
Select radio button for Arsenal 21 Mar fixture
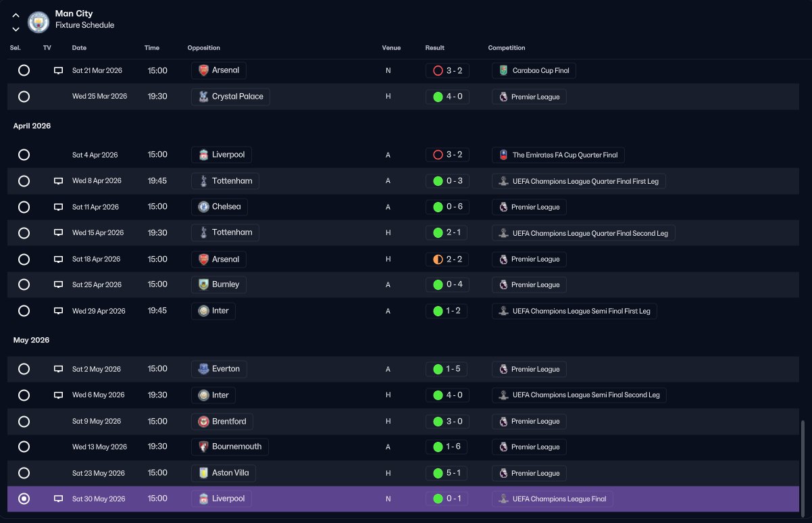click(x=24, y=70)
